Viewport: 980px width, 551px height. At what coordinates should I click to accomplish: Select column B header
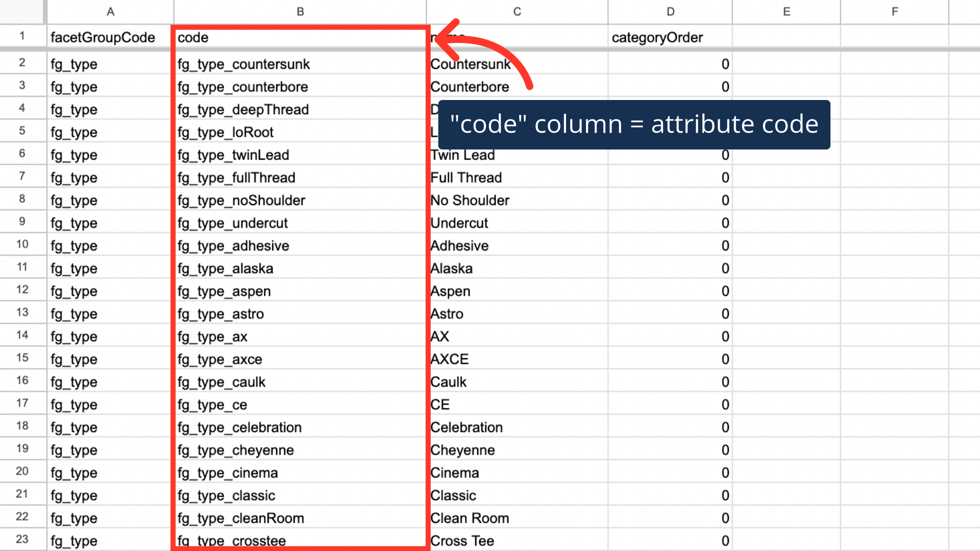(x=300, y=11)
